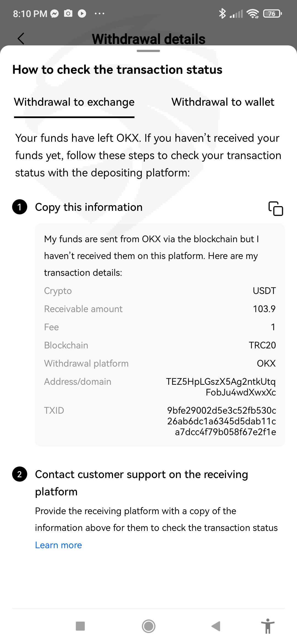Tap the TXID hash value
This screenshot has width=297, height=644.
click(222, 421)
